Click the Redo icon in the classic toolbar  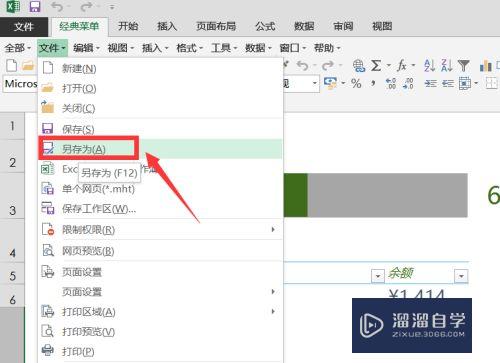tap(328, 66)
